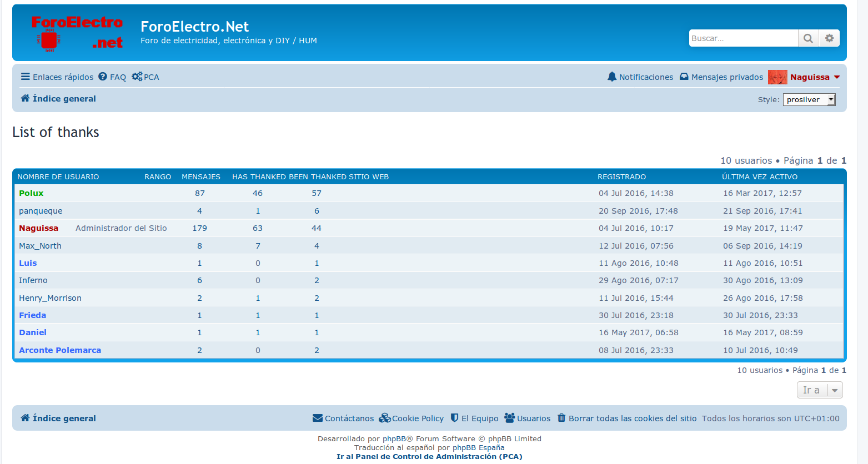Click Naguissa's avatar image

click(777, 77)
